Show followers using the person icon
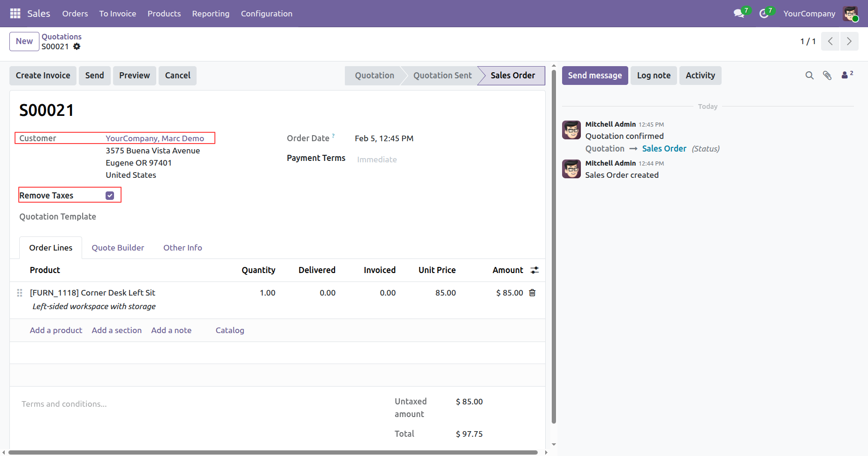The height and width of the screenshot is (456, 868). pyautogui.click(x=846, y=75)
